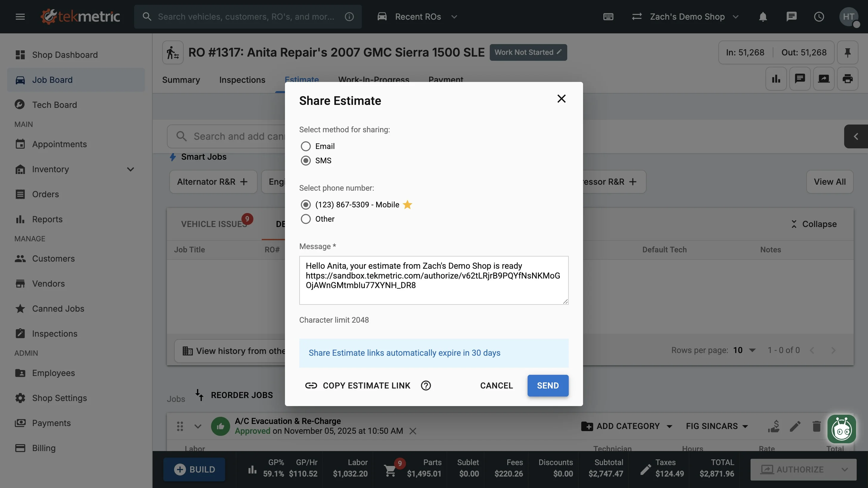Pin this repair order
This screenshot has width=868, height=488.
point(847,52)
